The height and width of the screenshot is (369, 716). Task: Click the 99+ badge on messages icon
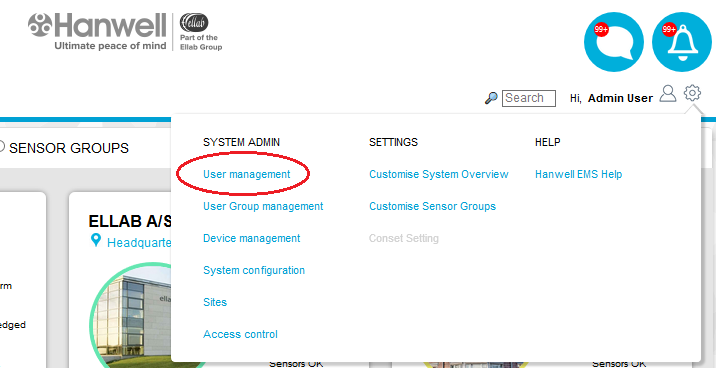point(601,30)
